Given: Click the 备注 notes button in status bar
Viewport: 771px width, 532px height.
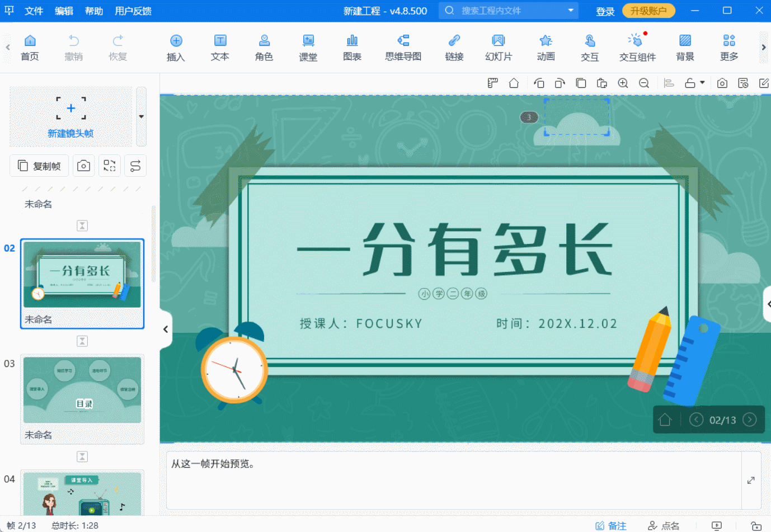Looking at the screenshot, I should pyautogui.click(x=611, y=525).
